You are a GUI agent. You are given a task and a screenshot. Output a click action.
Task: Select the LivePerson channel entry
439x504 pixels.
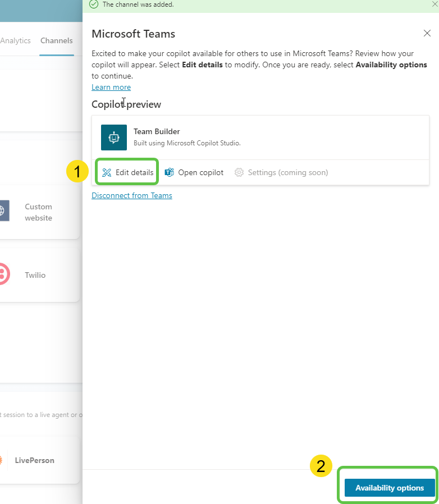pos(34,460)
